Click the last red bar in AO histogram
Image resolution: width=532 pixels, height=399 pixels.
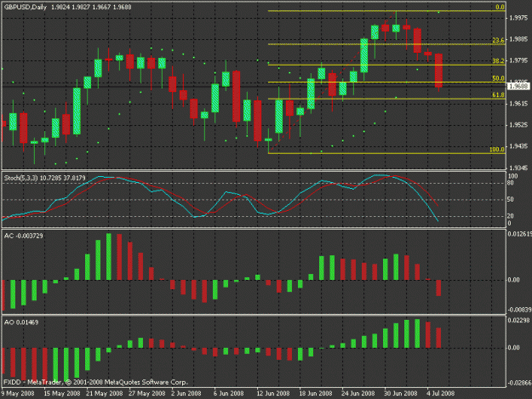438,338
